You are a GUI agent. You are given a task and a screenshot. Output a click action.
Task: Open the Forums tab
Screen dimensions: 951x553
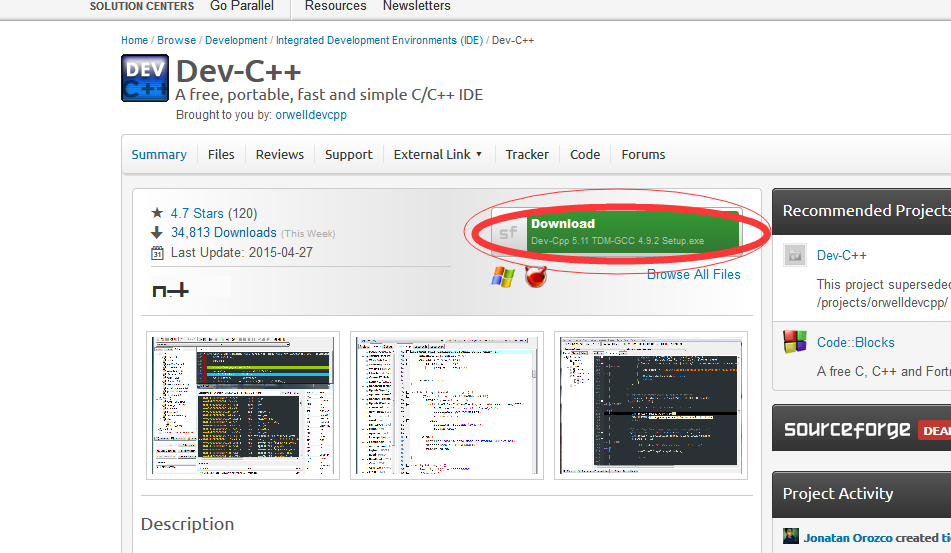click(643, 155)
